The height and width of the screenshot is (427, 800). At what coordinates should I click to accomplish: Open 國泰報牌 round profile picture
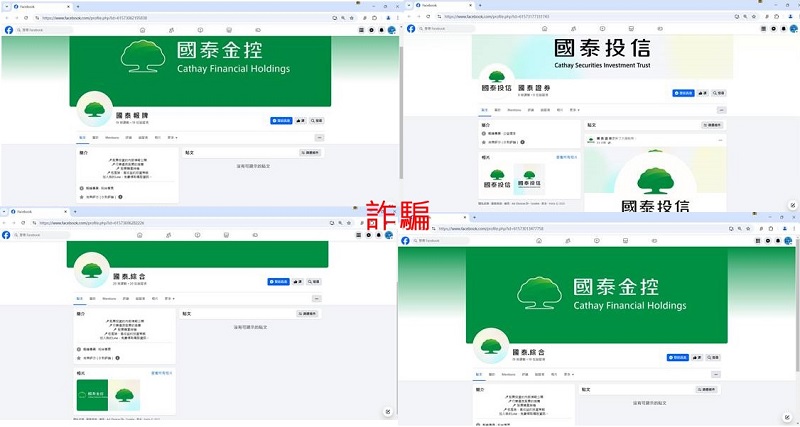(x=94, y=109)
